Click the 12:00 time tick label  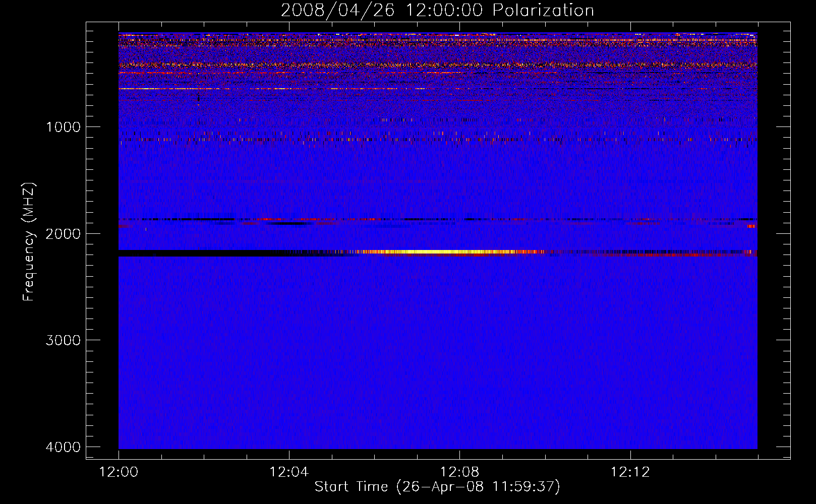(x=119, y=472)
